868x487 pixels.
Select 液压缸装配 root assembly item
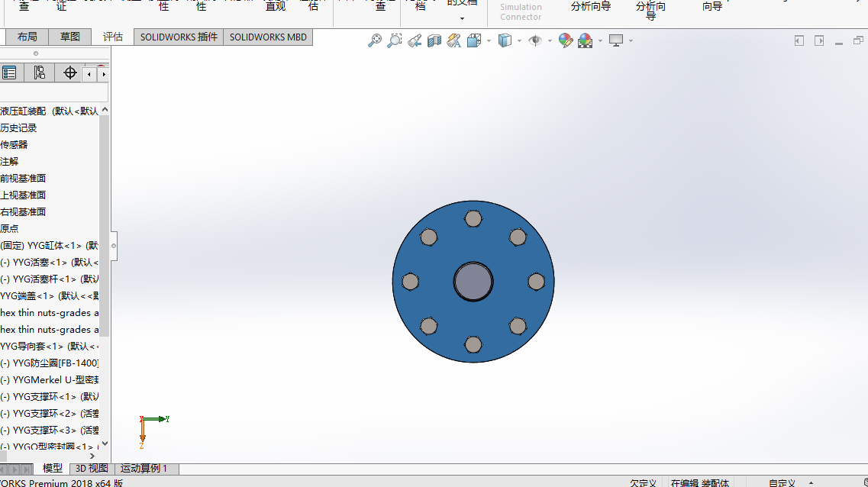[x=50, y=111]
